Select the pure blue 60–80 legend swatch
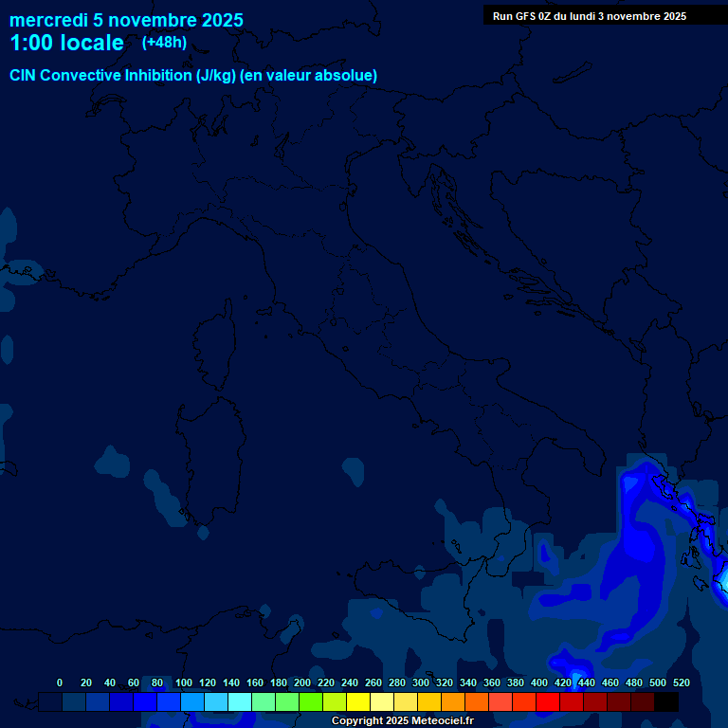The width and height of the screenshot is (728, 728). (x=145, y=701)
